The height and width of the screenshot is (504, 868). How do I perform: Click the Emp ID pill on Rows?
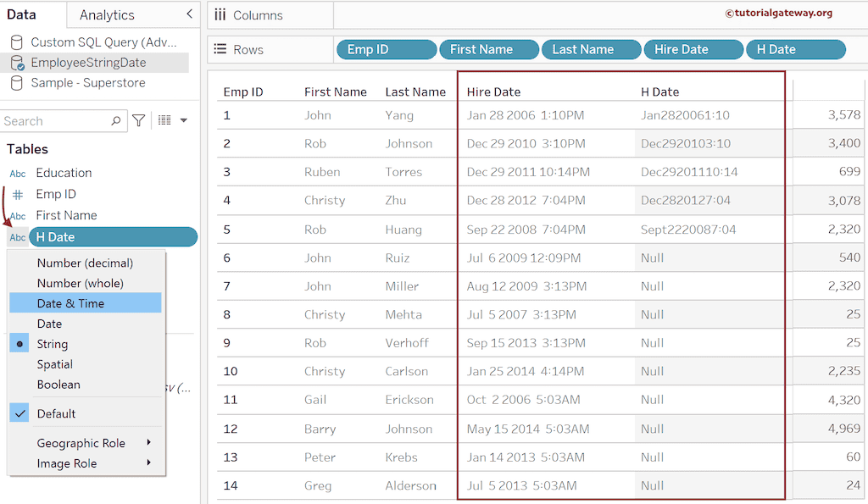(386, 50)
